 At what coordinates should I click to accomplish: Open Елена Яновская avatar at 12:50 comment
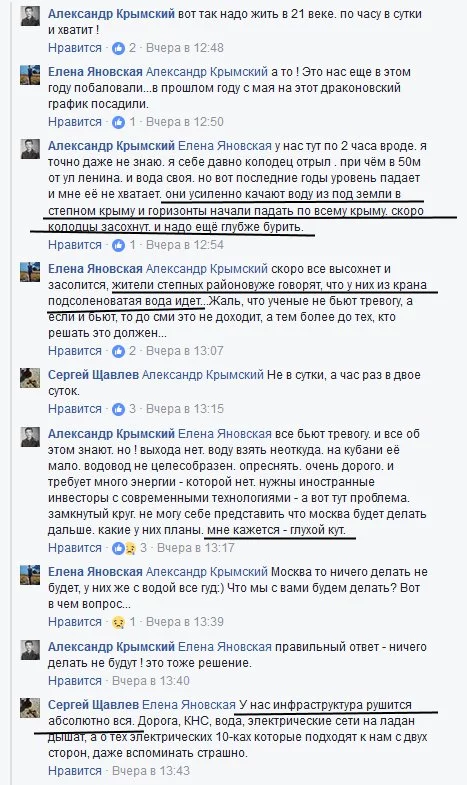click(30, 75)
